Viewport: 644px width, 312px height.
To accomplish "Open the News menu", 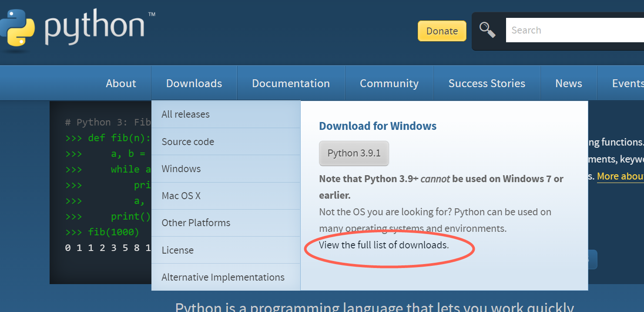I will pyautogui.click(x=568, y=83).
